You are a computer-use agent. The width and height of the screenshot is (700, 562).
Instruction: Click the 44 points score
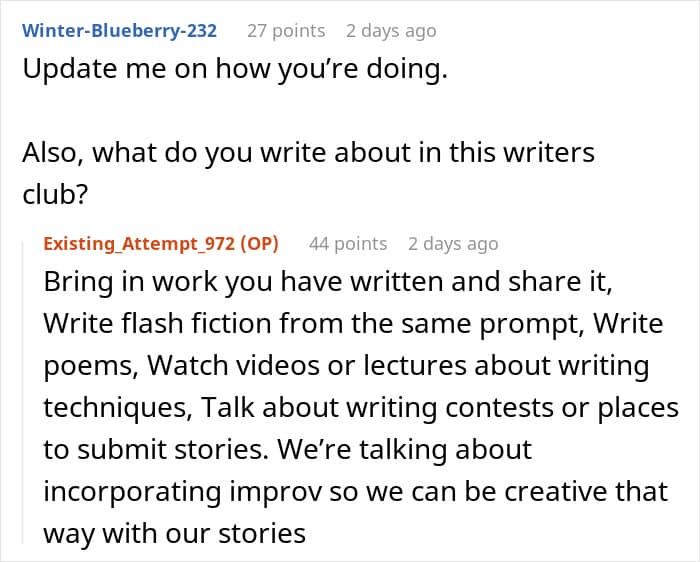347,243
